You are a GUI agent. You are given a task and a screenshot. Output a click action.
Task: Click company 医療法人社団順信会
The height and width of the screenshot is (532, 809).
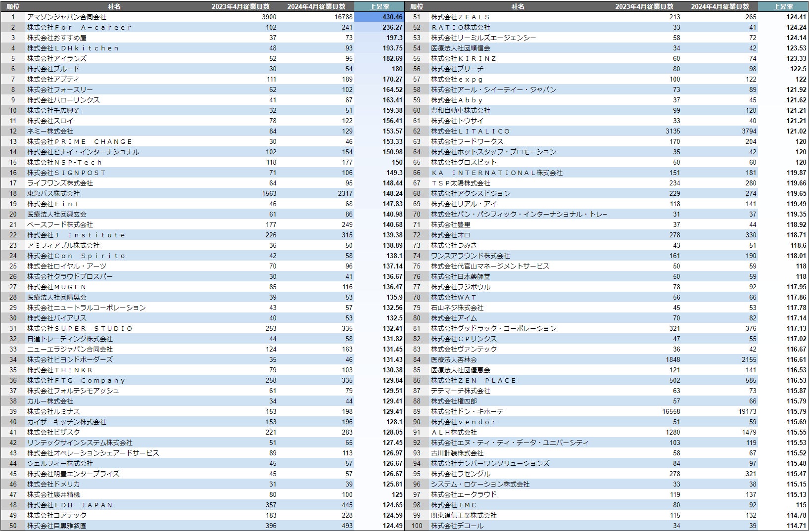pyautogui.click(x=461, y=48)
